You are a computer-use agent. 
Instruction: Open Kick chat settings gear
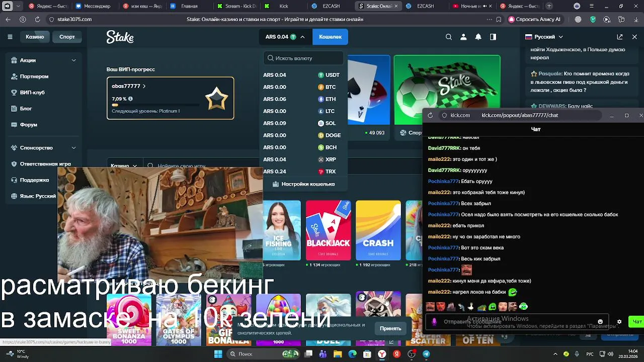pyautogui.click(x=619, y=322)
